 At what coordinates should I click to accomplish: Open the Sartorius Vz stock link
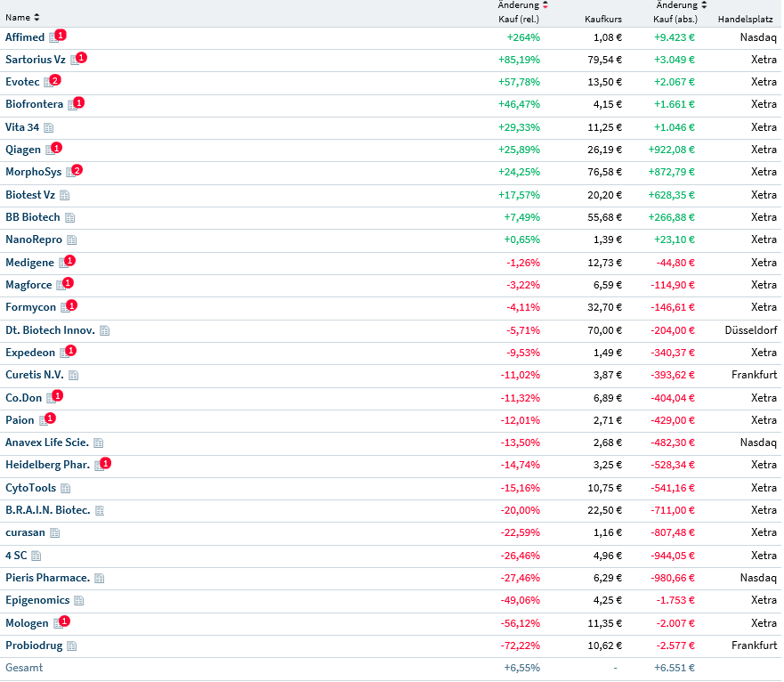[35, 60]
